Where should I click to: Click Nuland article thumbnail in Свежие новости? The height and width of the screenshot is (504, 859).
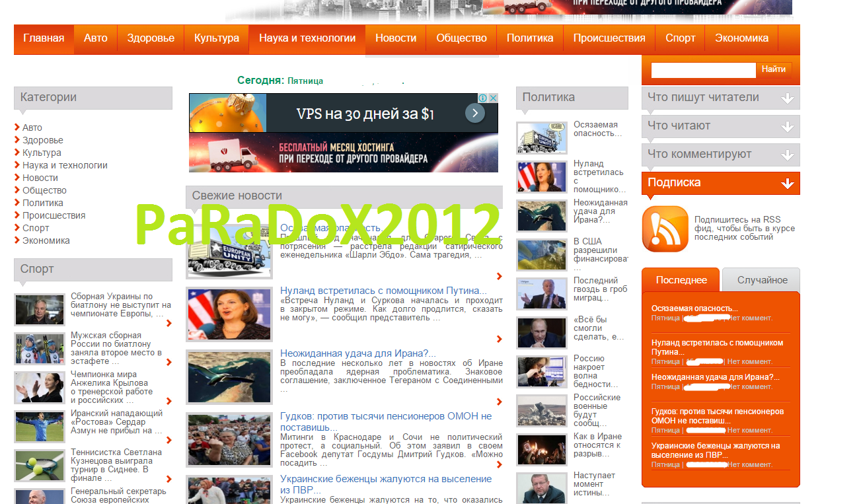pyautogui.click(x=229, y=314)
